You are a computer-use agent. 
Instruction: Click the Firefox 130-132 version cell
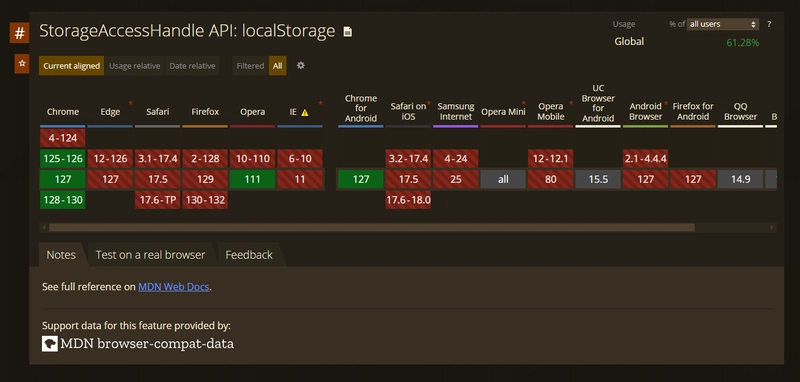pyautogui.click(x=205, y=200)
